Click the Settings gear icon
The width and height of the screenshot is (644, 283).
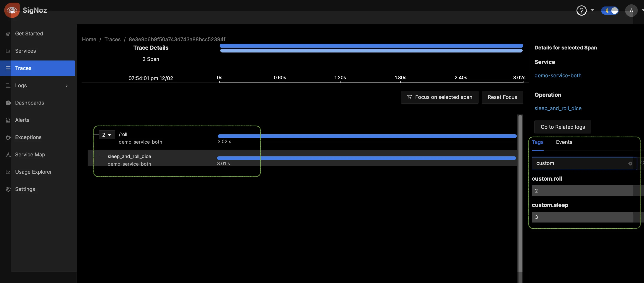pos(8,189)
